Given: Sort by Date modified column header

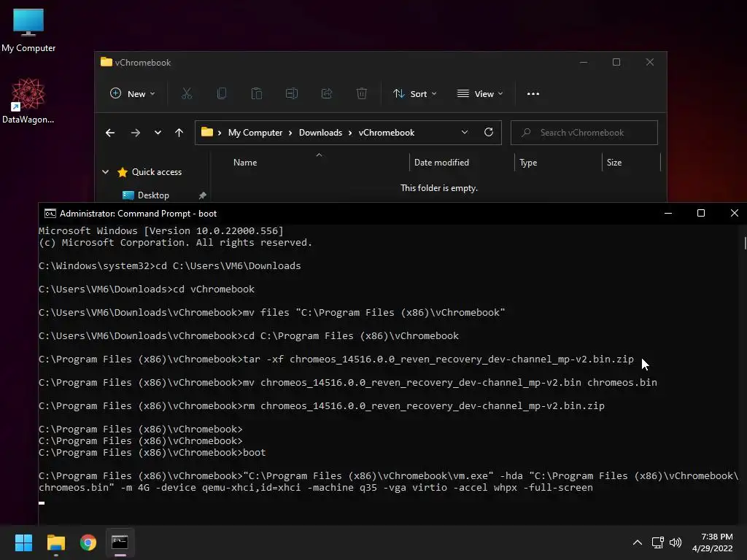Looking at the screenshot, I should pyautogui.click(x=441, y=163).
